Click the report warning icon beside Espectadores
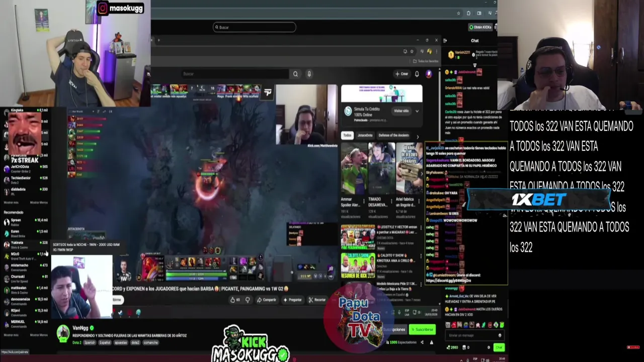The width and height of the screenshot is (644, 362). tap(431, 342)
